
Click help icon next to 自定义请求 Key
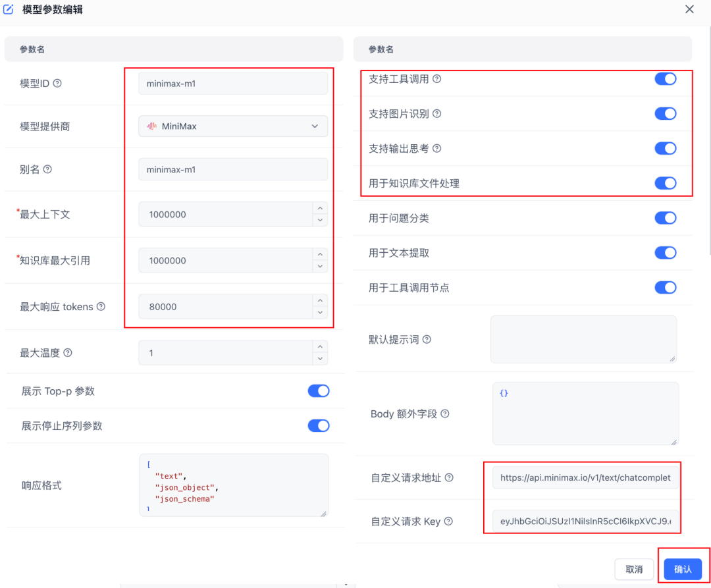pos(448,521)
